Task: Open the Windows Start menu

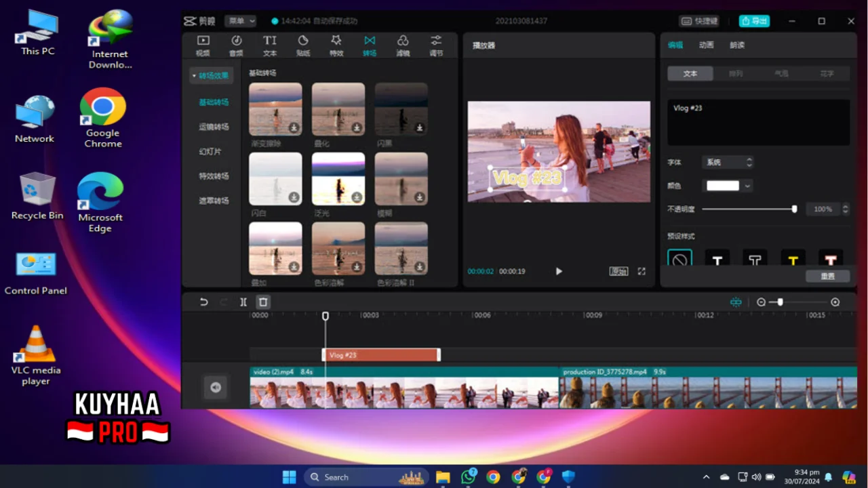Action: click(x=290, y=477)
